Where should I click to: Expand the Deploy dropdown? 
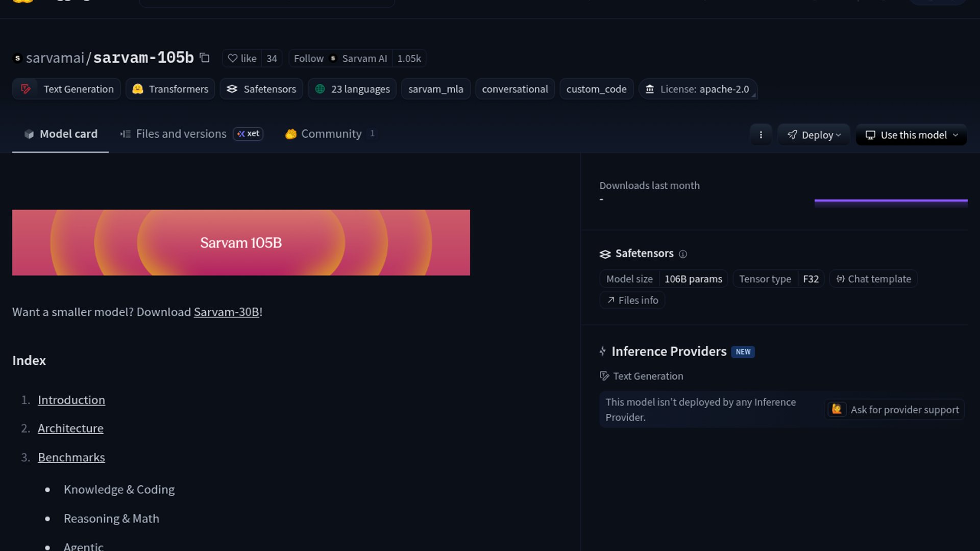(814, 135)
